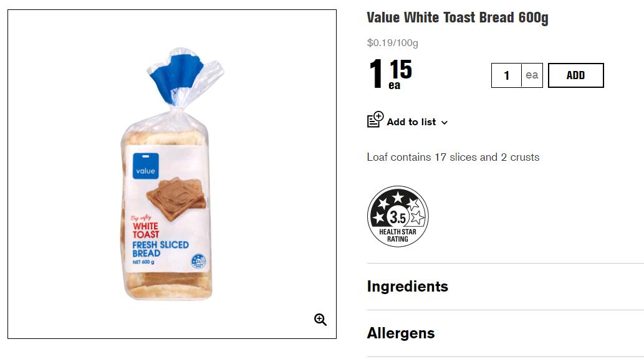This screenshot has height=362, width=644.
Task: Click the "Fresh Sliced Bread" text on the package
Action: click(x=160, y=249)
